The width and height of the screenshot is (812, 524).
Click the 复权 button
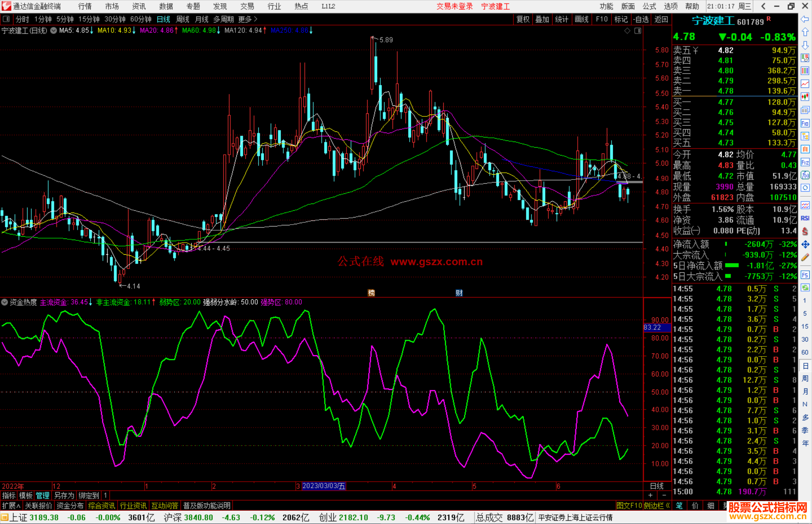(523, 19)
